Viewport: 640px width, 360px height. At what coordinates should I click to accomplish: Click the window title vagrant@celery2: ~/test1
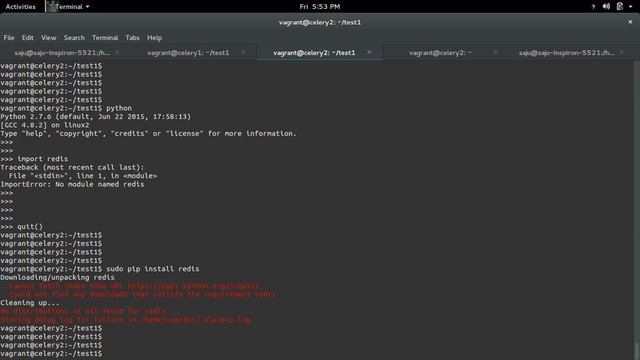tap(320, 22)
